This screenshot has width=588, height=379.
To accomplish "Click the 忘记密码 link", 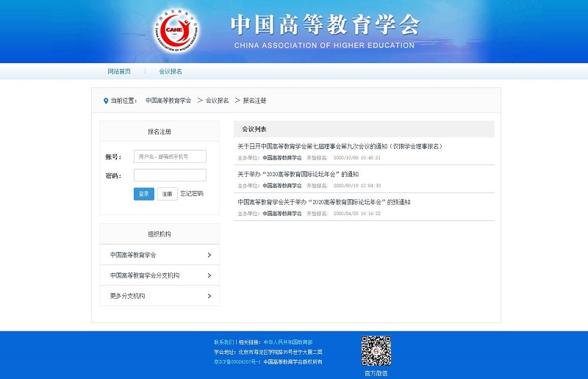I will pyautogui.click(x=192, y=194).
